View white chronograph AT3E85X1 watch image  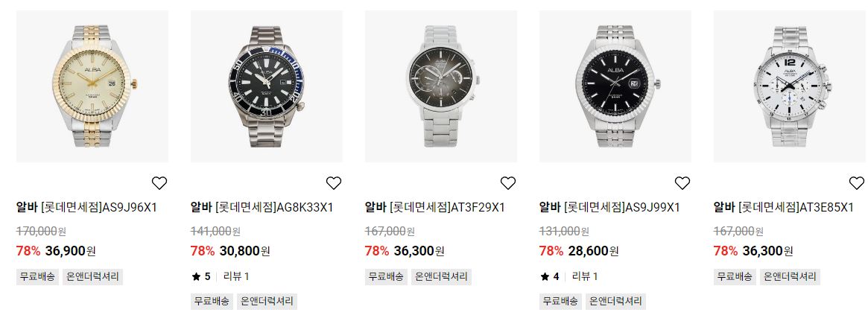point(791,86)
